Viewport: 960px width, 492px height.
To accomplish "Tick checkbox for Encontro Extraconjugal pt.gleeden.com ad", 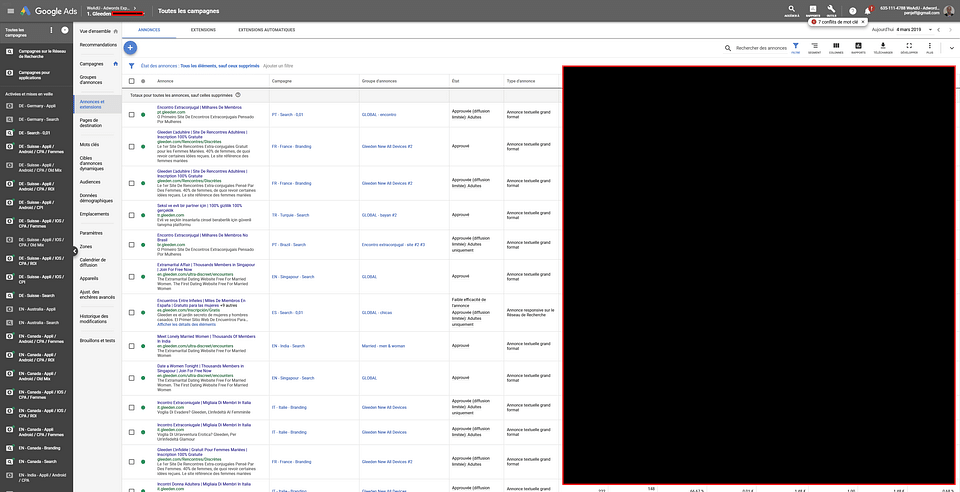I will click(x=132, y=114).
